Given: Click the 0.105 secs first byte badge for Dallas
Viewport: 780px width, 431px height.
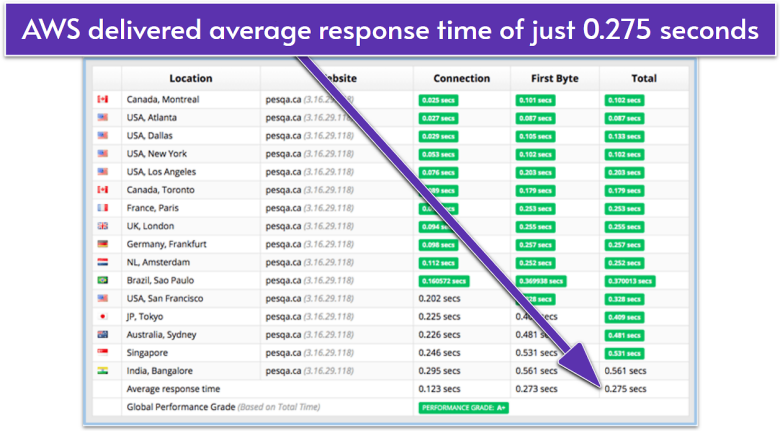Looking at the screenshot, I should click(x=535, y=136).
